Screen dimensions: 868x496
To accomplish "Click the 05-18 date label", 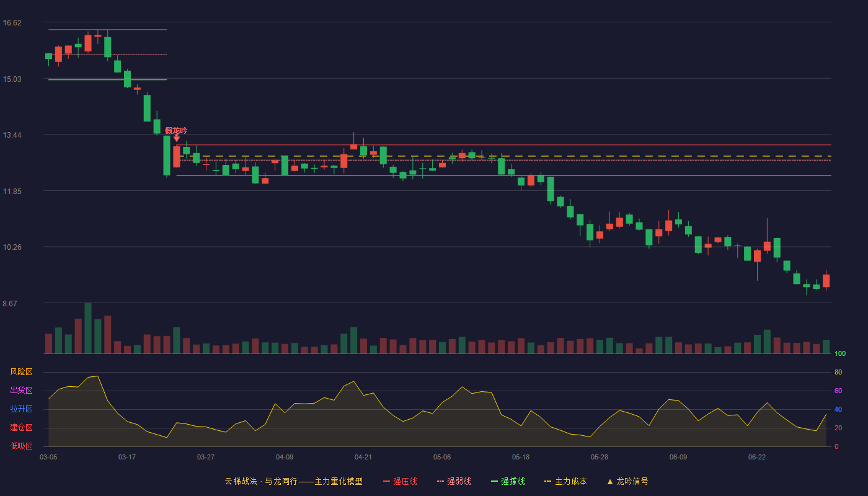I will (521, 457).
